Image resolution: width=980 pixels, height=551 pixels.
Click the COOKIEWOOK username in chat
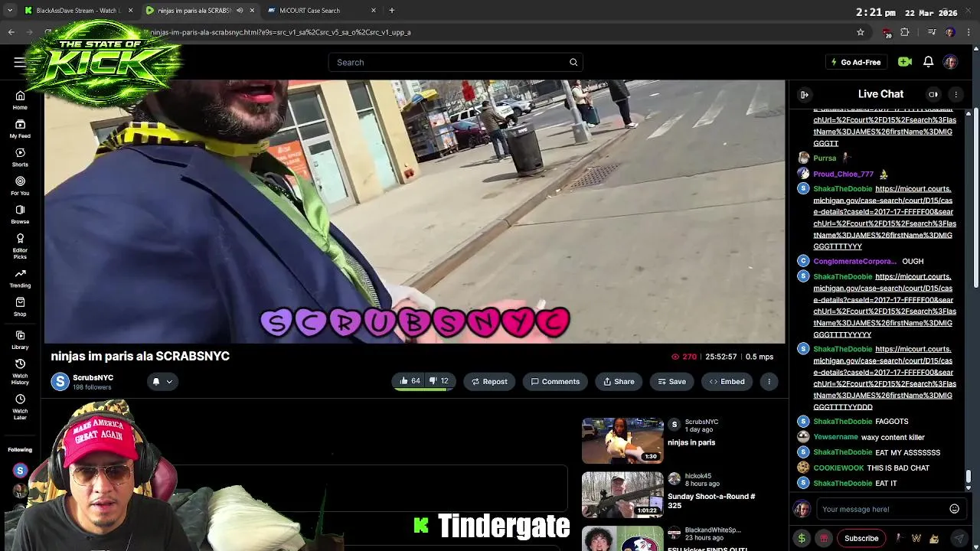pos(838,468)
